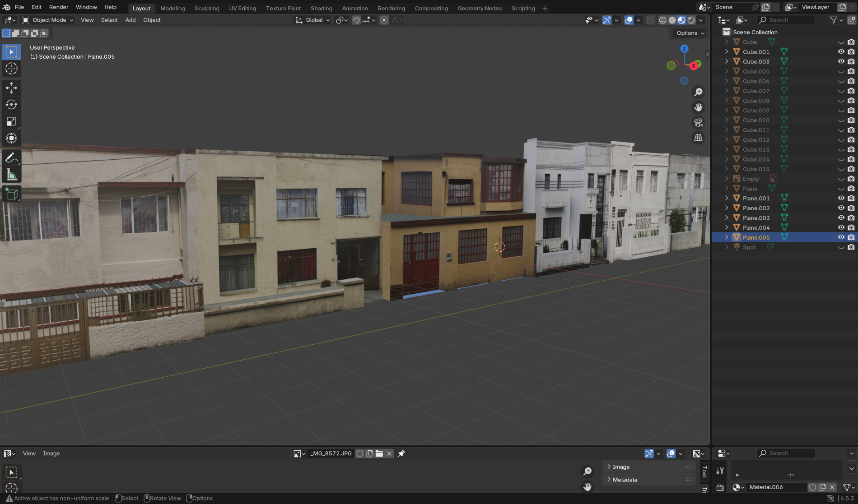Open the Object Mode dropdown

[x=47, y=20]
